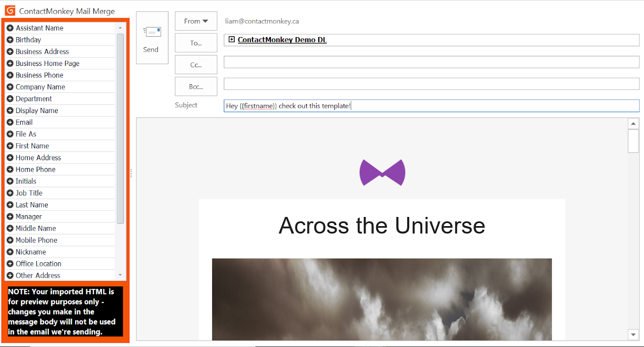Click the plus icon beside Business Phone
This screenshot has height=347, width=644.
[10, 75]
